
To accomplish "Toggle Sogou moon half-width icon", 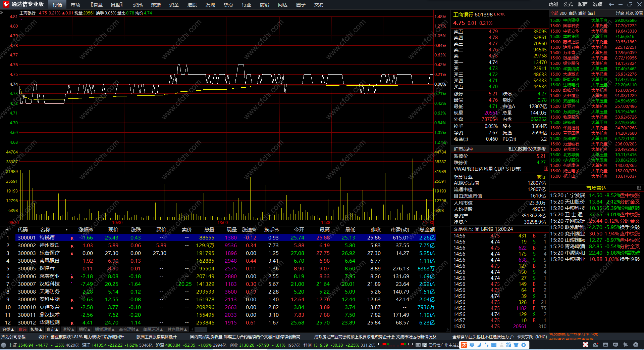I will click(479, 345).
